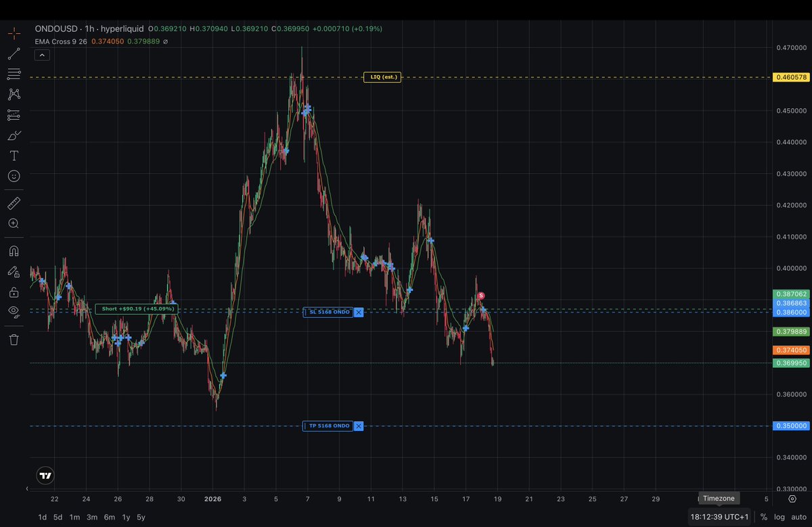
Task: Open chart settings with the gear icon
Action: coord(792,499)
